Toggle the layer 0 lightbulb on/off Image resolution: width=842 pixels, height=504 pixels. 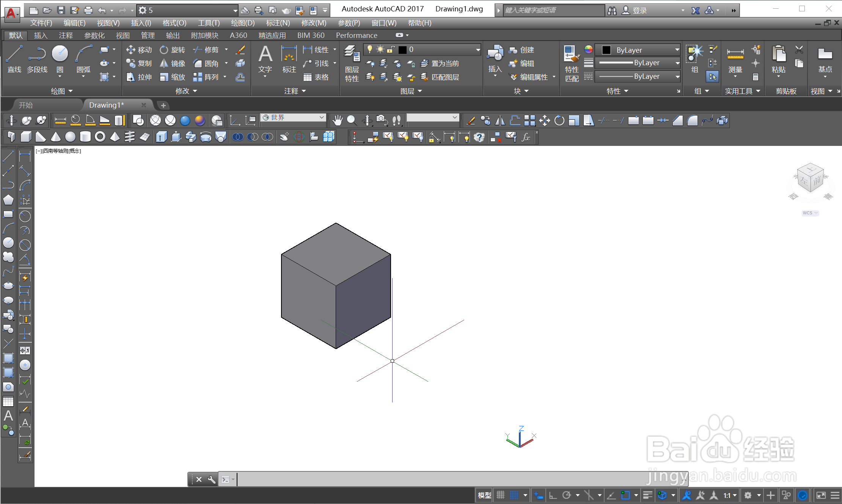point(370,49)
